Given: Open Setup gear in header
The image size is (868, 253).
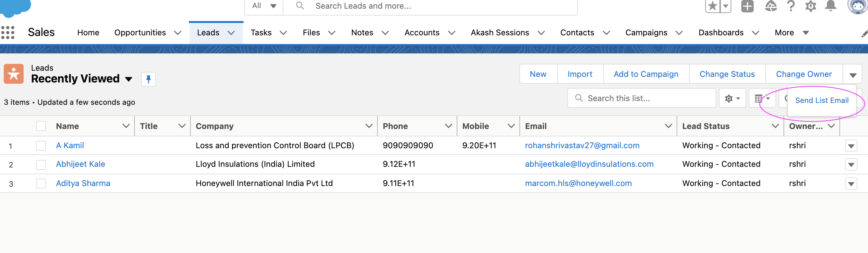Looking at the screenshot, I should [x=811, y=6].
